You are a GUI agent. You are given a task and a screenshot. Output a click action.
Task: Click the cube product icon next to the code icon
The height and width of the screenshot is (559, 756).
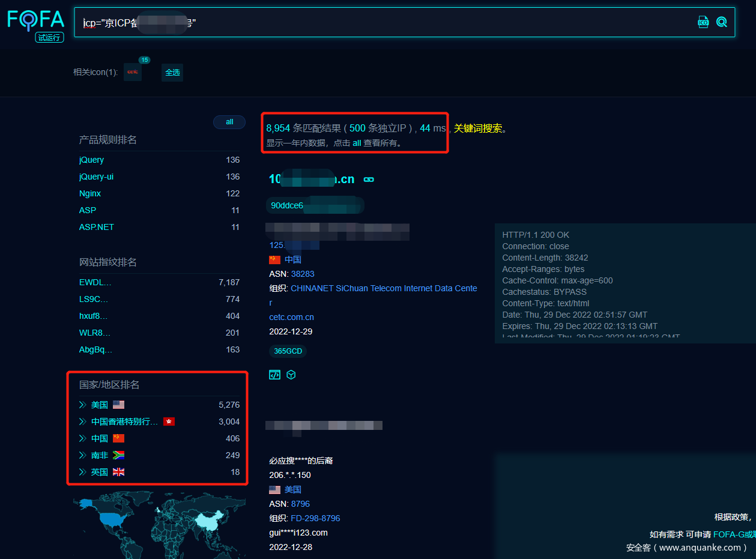(291, 374)
